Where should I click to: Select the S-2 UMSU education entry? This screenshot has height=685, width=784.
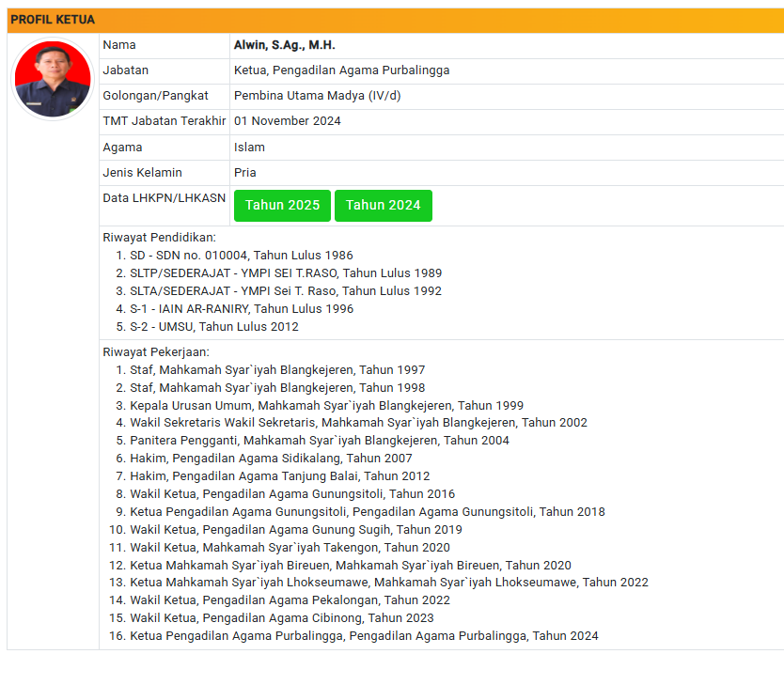pos(213,327)
